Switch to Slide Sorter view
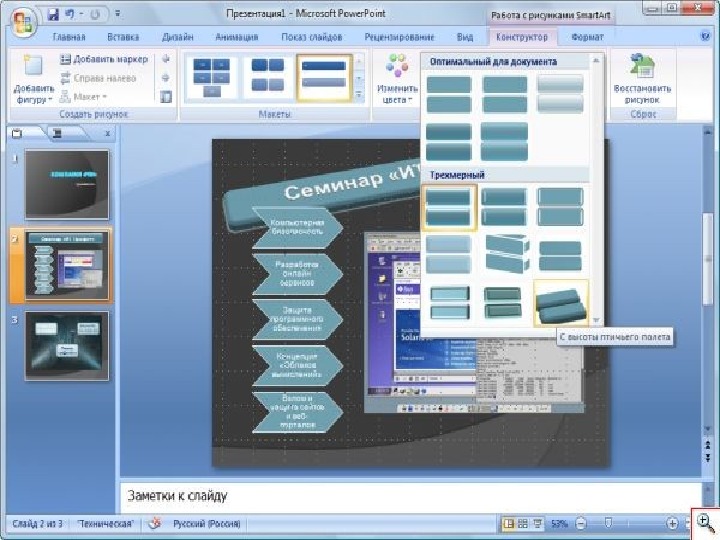The width and height of the screenshot is (720, 540). (523, 523)
